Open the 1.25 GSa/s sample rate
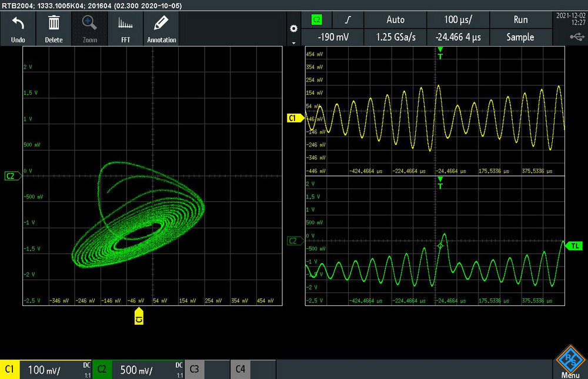The image size is (588, 379). pyautogui.click(x=395, y=37)
